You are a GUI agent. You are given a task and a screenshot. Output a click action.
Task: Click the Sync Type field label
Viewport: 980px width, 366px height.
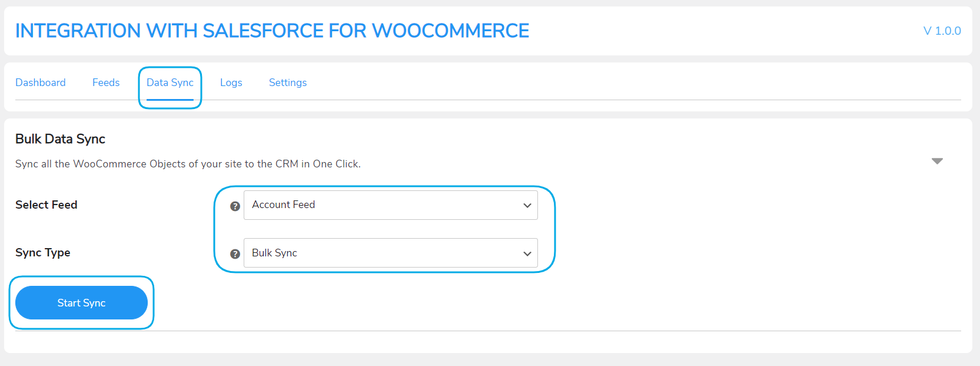click(43, 253)
